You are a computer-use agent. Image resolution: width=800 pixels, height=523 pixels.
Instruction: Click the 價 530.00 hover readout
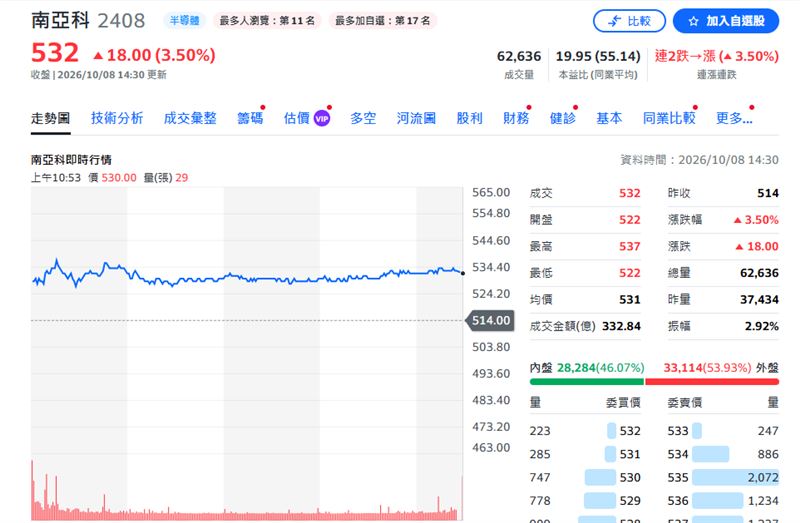[112, 178]
